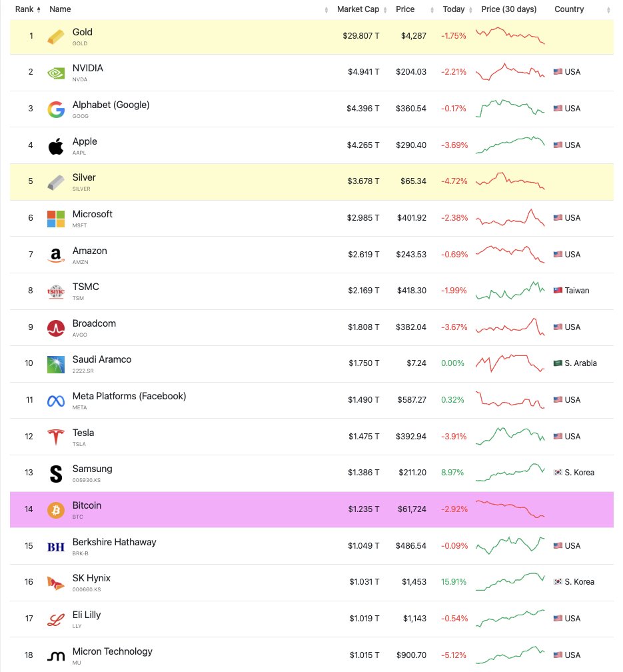Click the $4.941 T NVIDIA market cap
The width and height of the screenshot is (623, 672).
[363, 72]
